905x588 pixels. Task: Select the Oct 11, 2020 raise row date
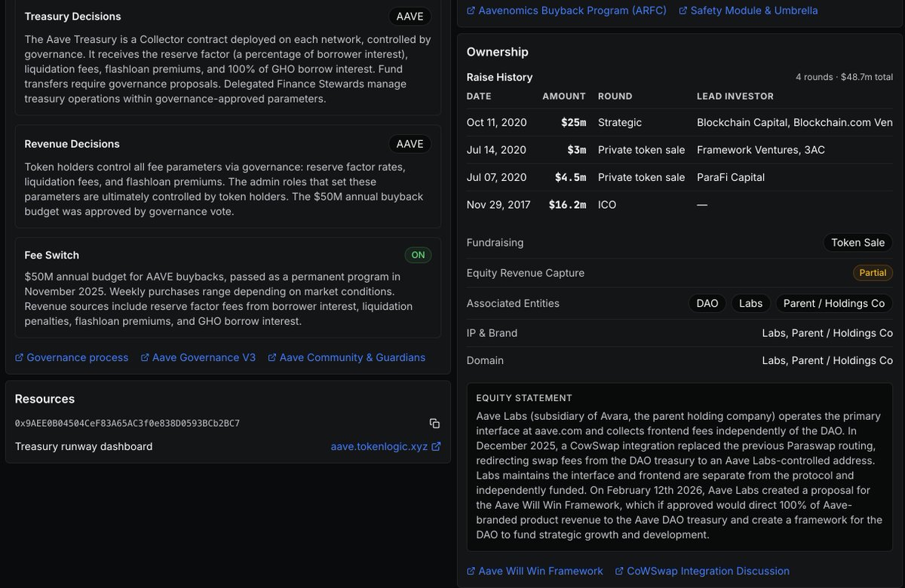click(497, 122)
